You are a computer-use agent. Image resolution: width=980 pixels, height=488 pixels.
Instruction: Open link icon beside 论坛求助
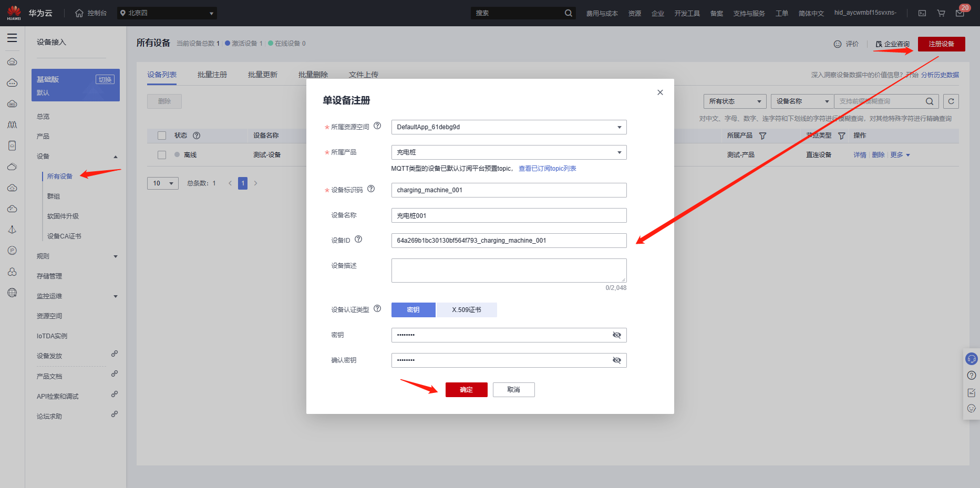pyautogui.click(x=115, y=414)
